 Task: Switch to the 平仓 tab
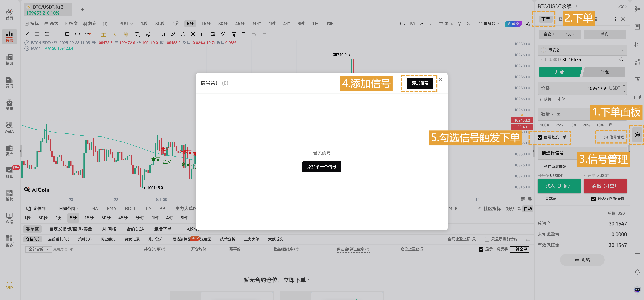coord(605,72)
